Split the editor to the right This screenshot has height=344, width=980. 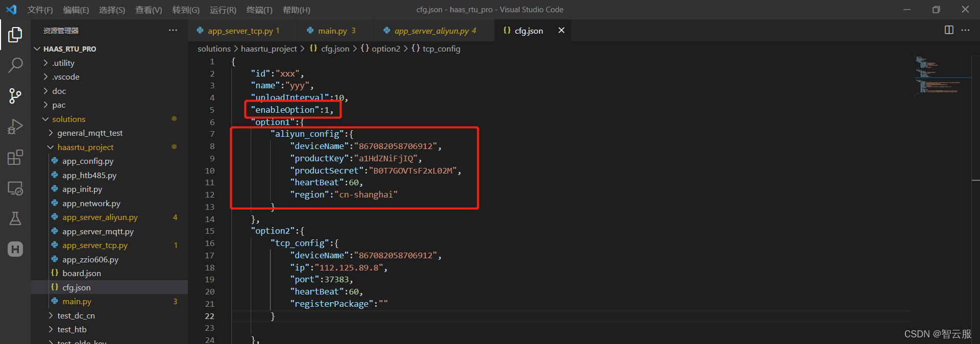coord(949,30)
